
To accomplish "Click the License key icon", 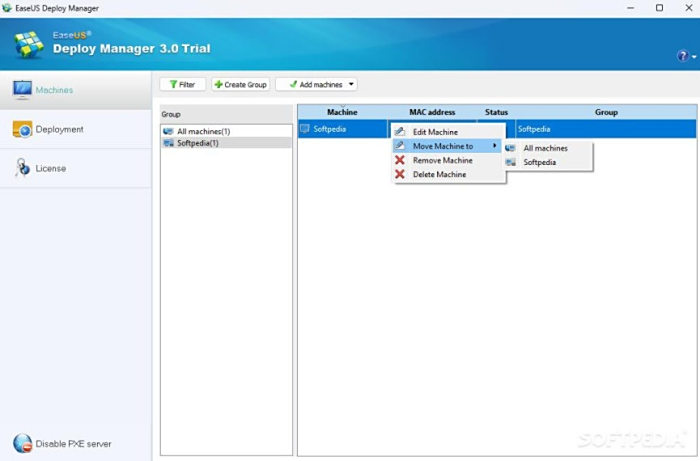I will [22, 168].
